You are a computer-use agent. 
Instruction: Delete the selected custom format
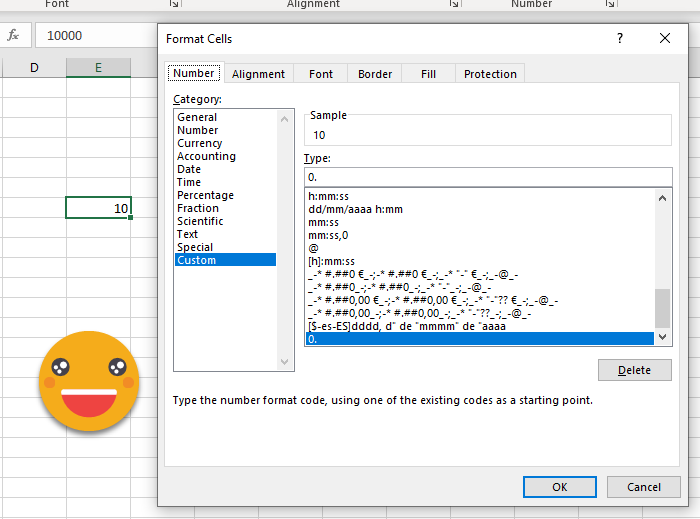click(634, 370)
